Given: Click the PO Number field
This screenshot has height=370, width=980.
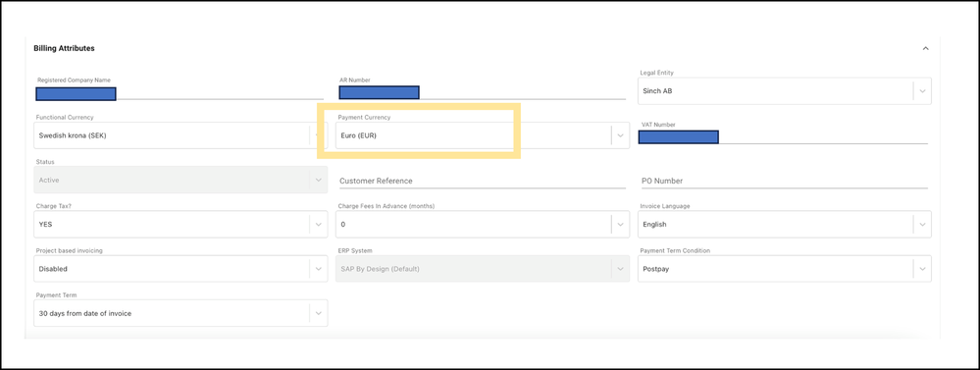Looking at the screenshot, I should click(x=785, y=181).
